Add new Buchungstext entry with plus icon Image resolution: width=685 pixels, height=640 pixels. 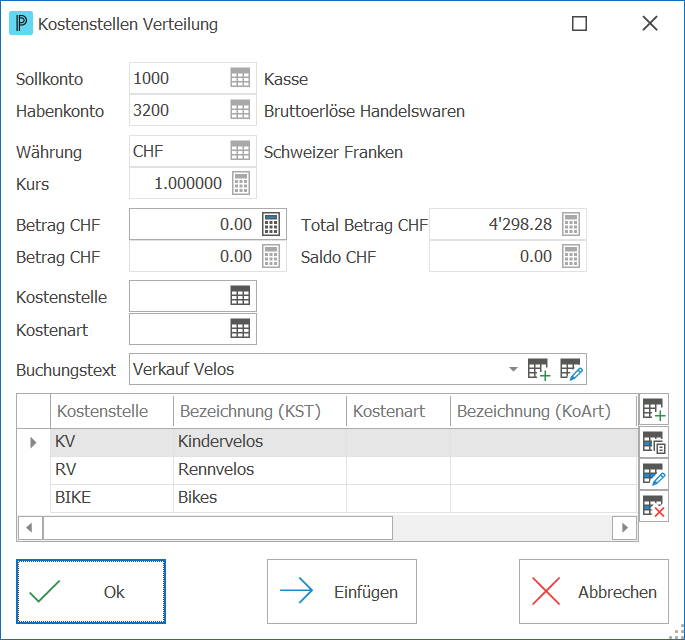click(x=539, y=370)
